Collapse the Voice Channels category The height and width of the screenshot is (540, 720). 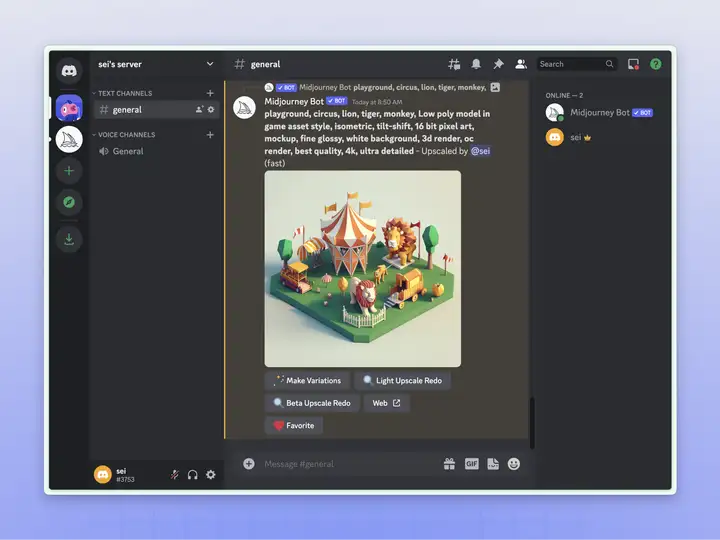coord(124,135)
